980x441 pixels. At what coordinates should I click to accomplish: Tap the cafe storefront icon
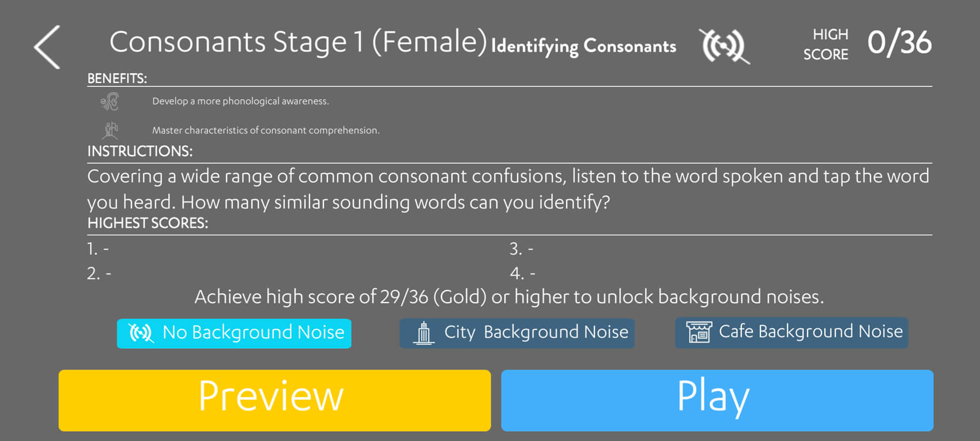[699, 332]
